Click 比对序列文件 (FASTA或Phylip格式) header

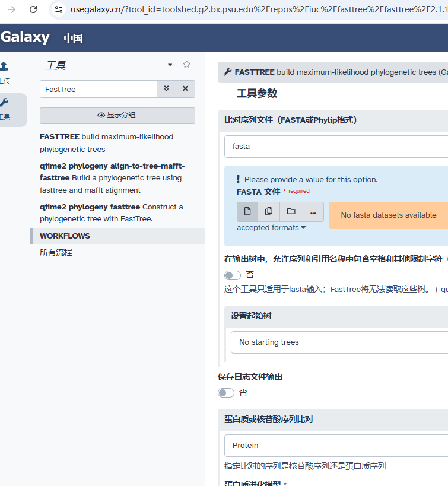[x=333, y=120]
